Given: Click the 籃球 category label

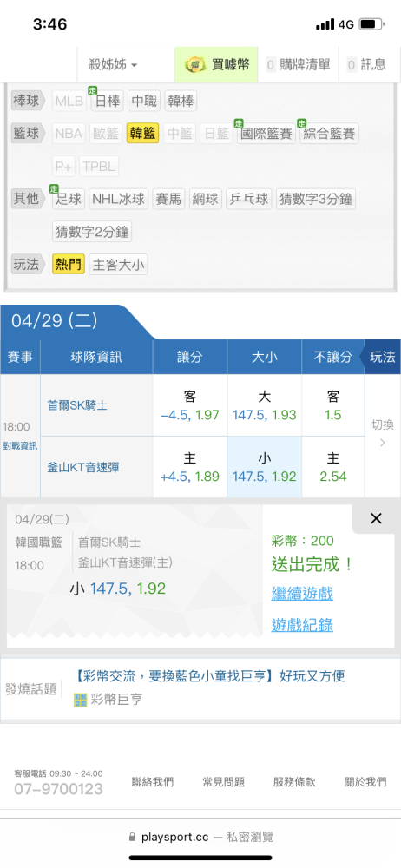Looking at the screenshot, I should click(29, 134).
